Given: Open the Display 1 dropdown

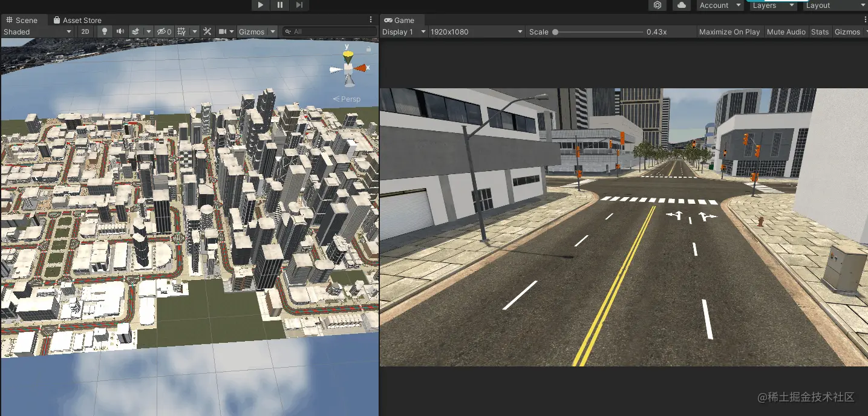Looking at the screenshot, I should pos(403,31).
